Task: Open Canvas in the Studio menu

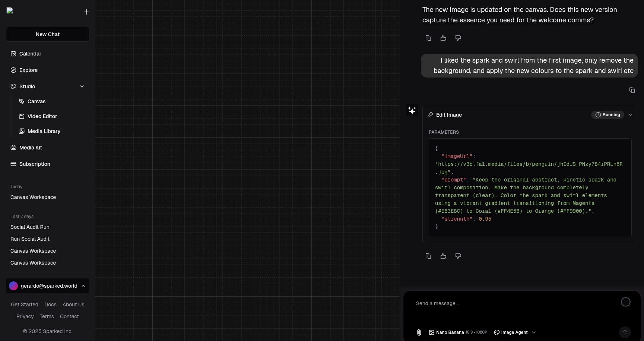Action: [x=37, y=101]
